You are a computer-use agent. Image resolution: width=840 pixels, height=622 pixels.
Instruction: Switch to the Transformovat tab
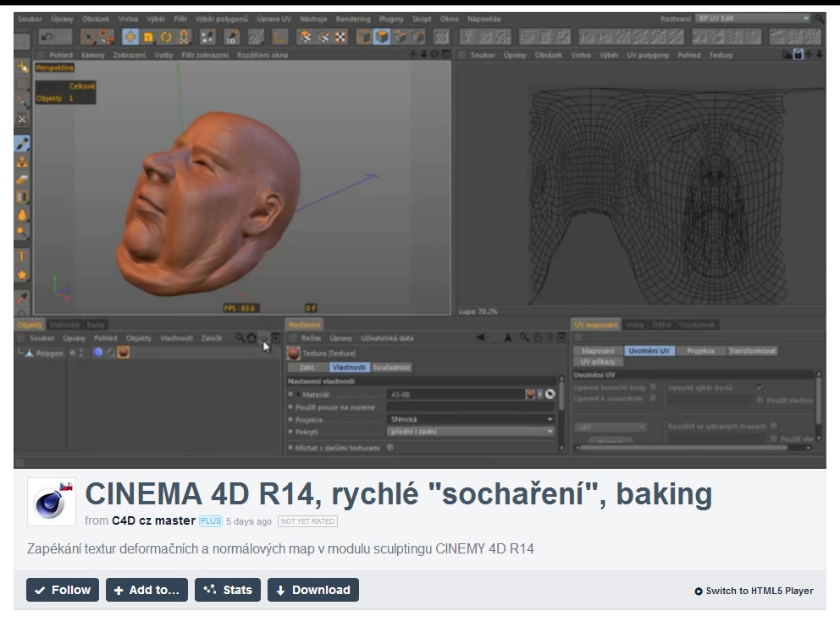click(752, 350)
